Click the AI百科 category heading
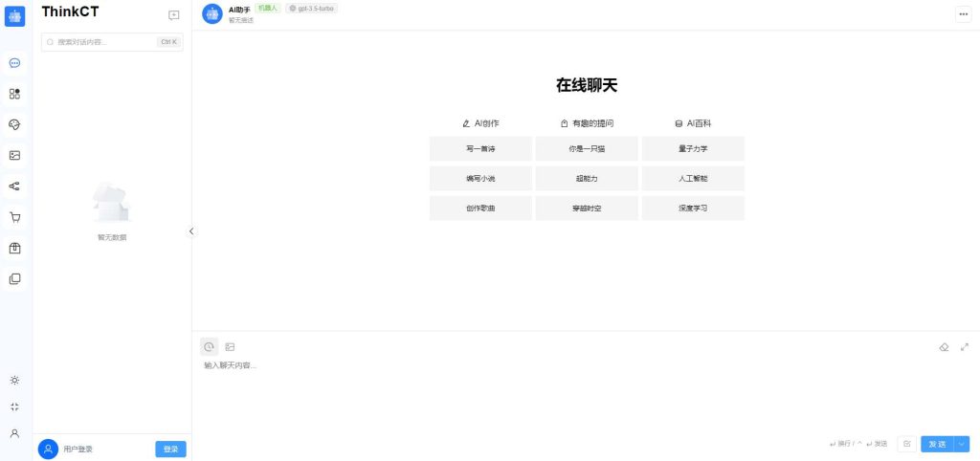Viewport: 980px width, 461px height. [693, 123]
